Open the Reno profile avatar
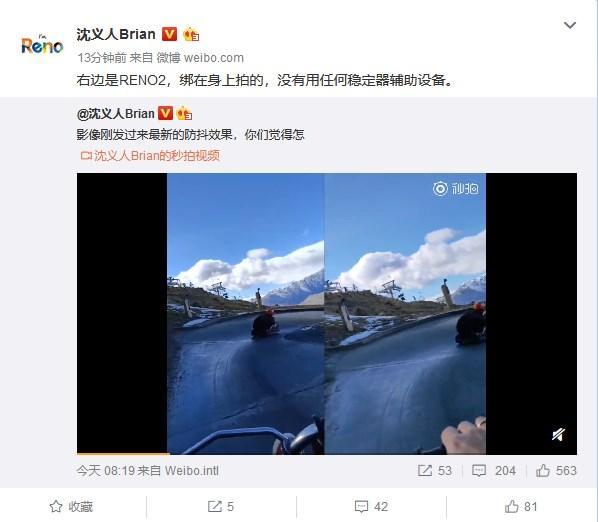 click(42, 45)
